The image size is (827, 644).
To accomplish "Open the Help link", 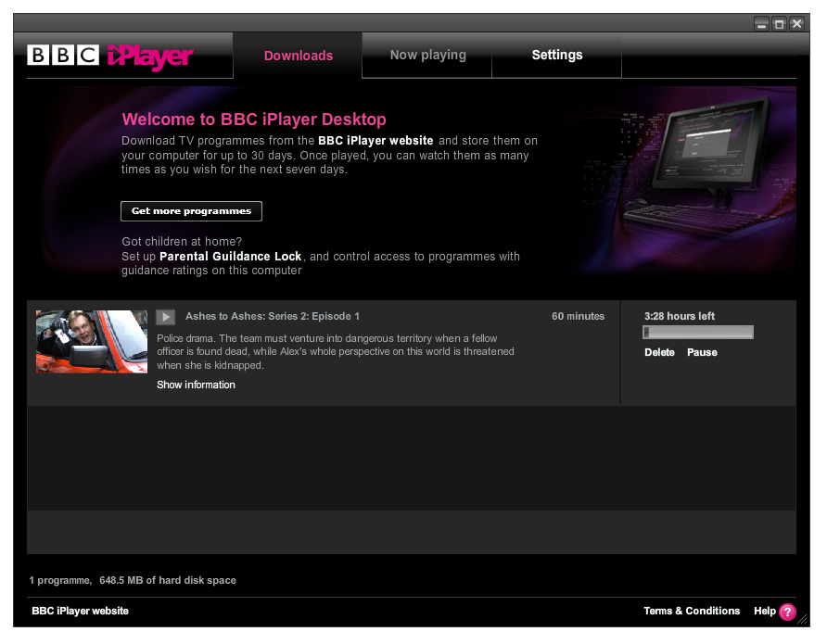I will point(764,611).
